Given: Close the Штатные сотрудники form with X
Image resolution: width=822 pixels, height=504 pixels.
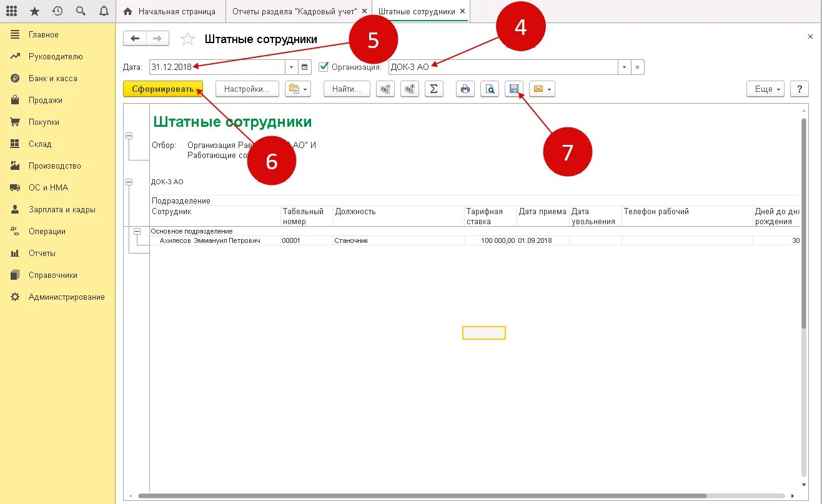Looking at the screenshot, I should tap(810, 37).
